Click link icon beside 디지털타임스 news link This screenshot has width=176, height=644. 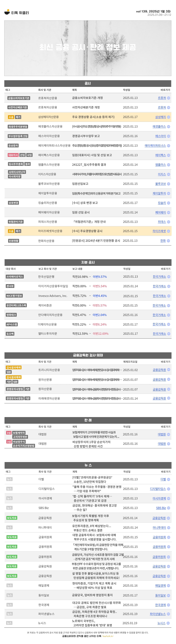[x=168, y=489]
